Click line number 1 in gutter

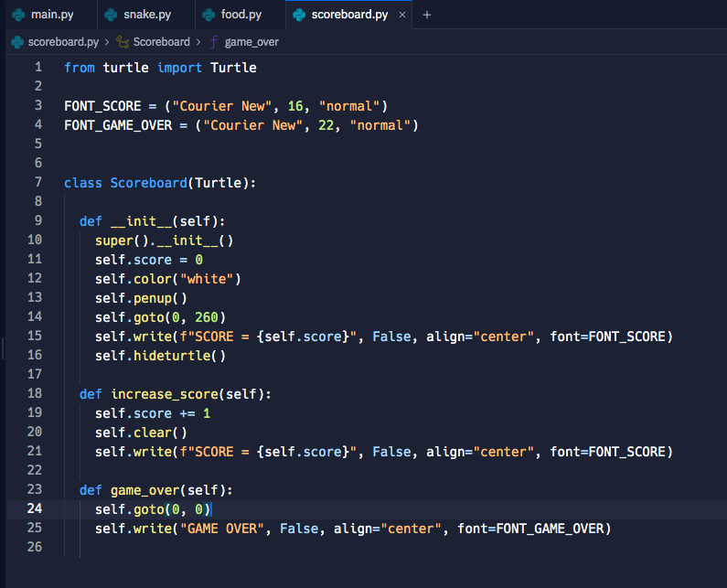point(38,68)
